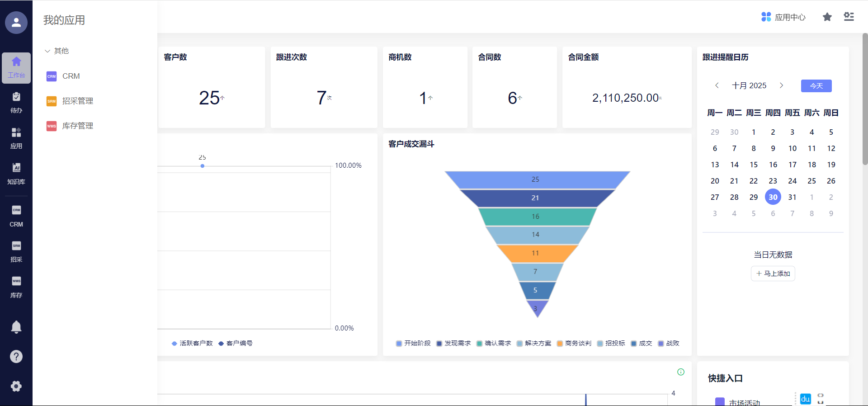Click the 马上添加 button

(773, 274)
